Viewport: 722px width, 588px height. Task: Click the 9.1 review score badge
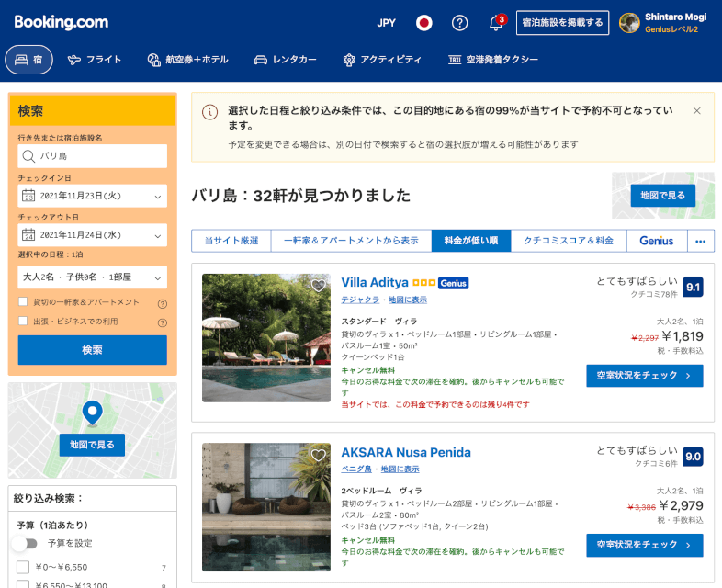[693, 287]
